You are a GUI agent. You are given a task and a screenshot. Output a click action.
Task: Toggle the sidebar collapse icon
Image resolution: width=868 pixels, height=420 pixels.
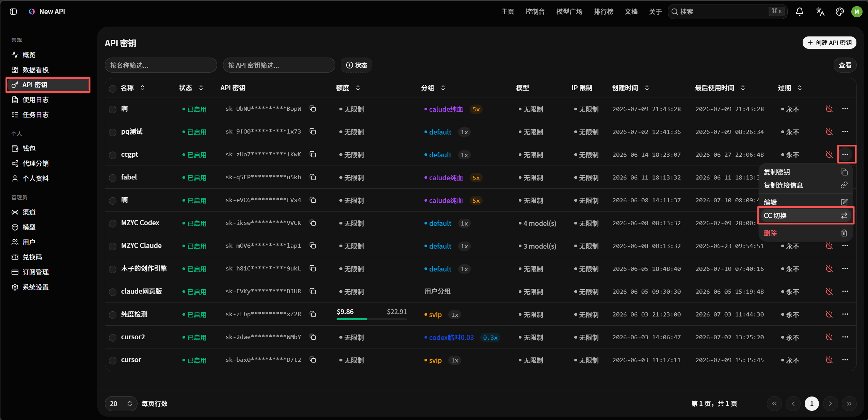click(x=13, y=12)
